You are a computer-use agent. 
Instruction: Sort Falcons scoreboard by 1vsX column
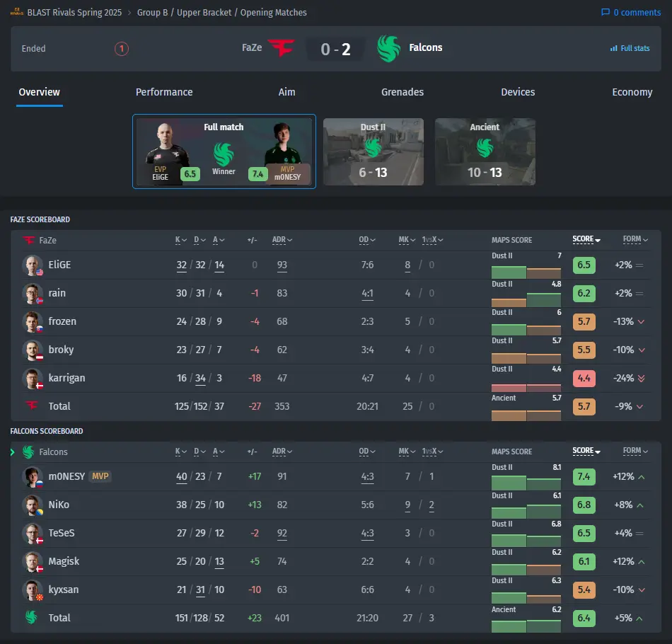coord(432,452)
